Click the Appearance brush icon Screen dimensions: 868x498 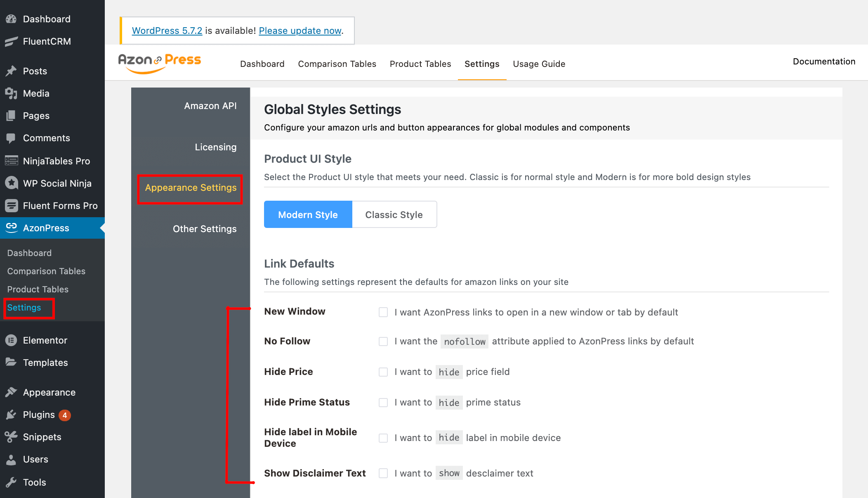click(11, 392)
